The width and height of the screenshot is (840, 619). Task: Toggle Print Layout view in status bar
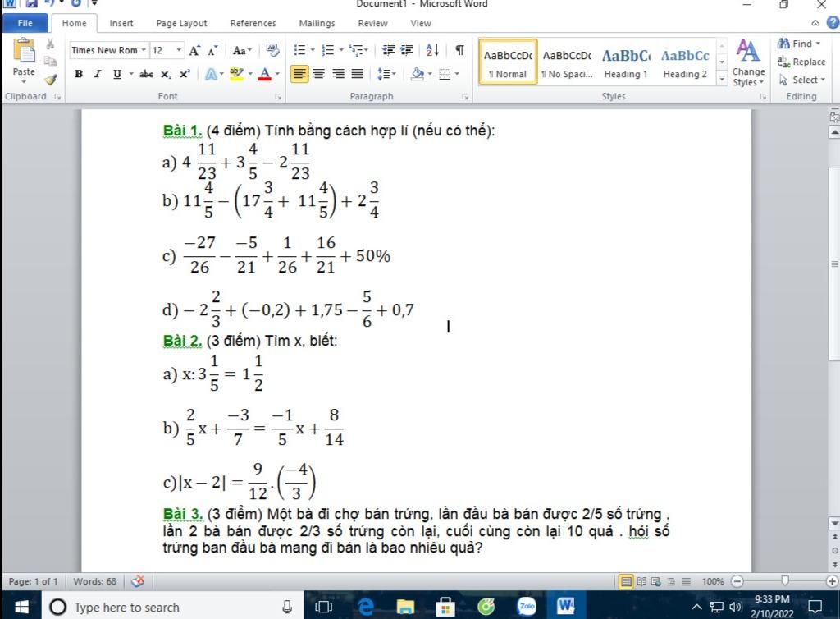[626, 581]
